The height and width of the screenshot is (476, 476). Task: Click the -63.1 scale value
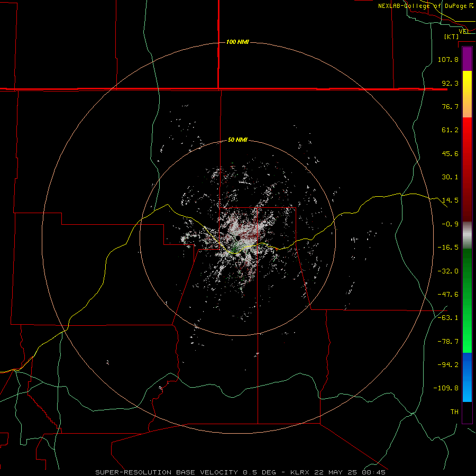pyautogui.click(x=448, y=318)
